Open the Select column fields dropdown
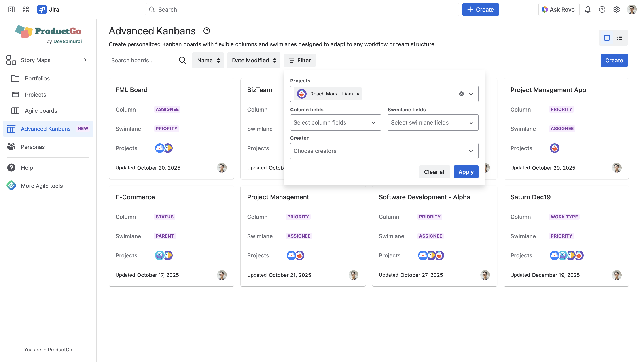Viewport: 644px width, 363px height. [335, 122]
